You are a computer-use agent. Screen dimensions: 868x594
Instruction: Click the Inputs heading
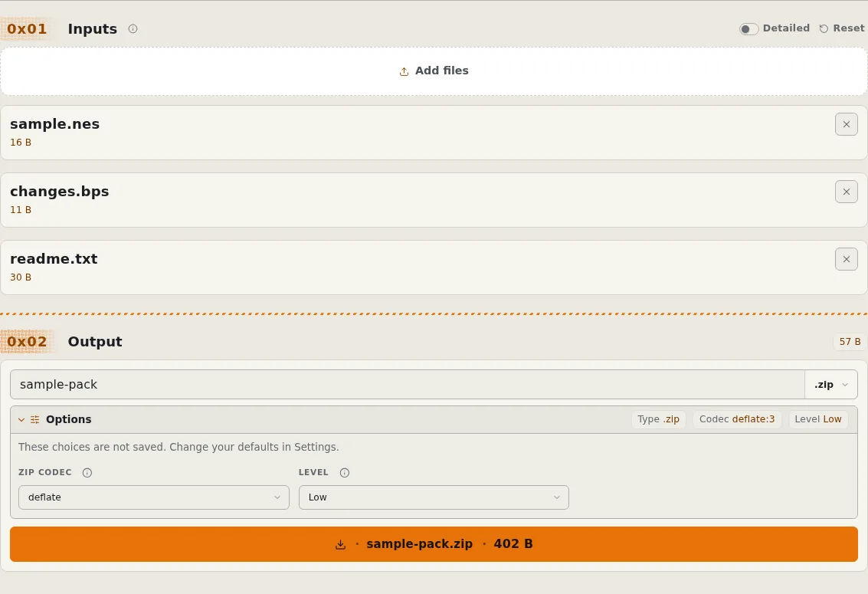pos(93,29)
